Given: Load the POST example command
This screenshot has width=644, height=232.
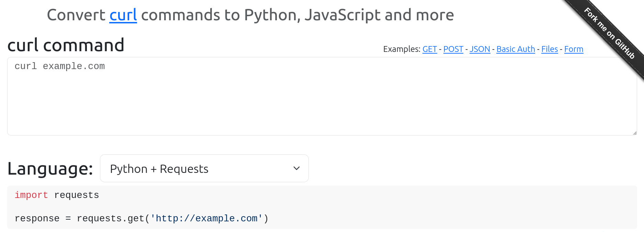Looking at the screenshot, I should [453, 49].
